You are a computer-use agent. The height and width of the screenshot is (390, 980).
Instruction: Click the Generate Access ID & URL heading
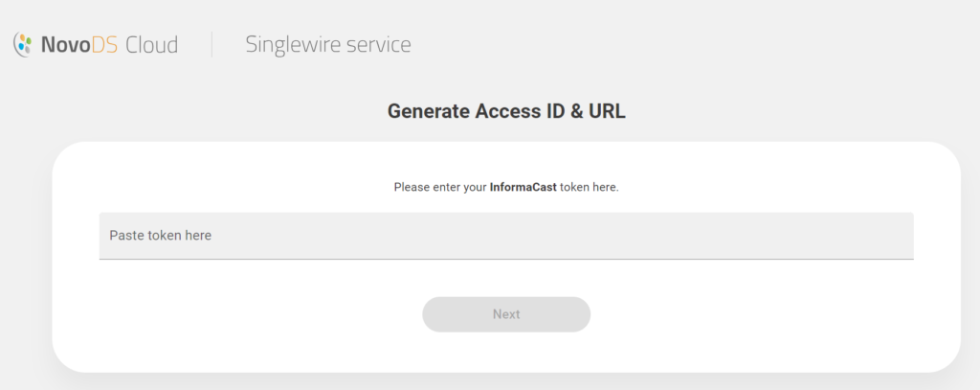pos(506,111)
